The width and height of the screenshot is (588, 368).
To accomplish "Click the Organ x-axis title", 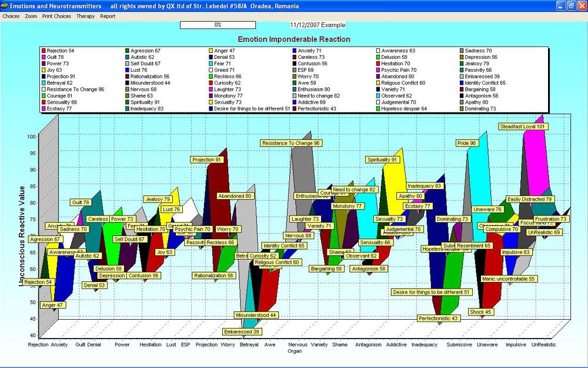I will tap(294, 351).
